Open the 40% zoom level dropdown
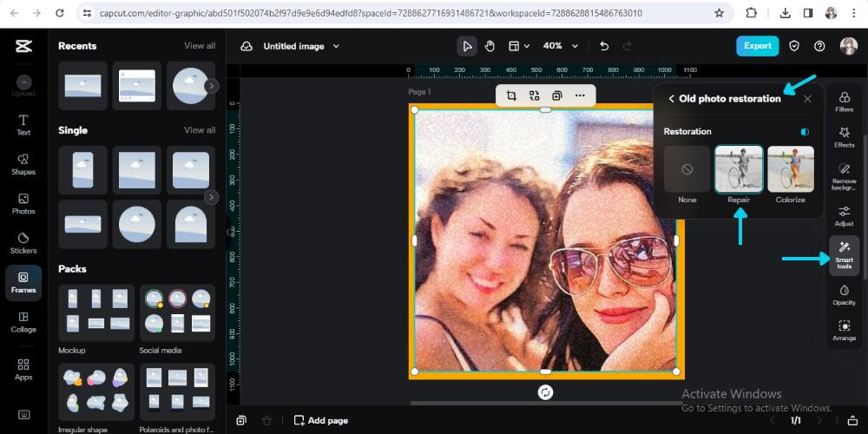The height and width of the screenshot is (434, 868). [560, 47]
